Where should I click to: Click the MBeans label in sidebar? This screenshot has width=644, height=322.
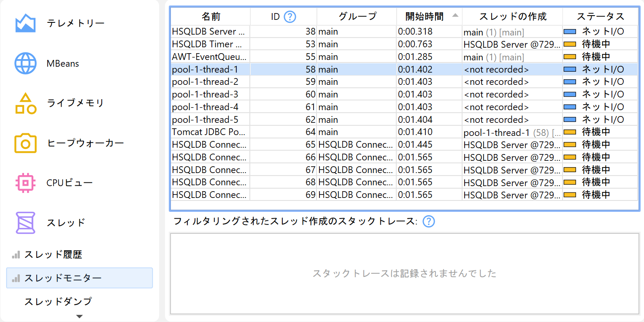pyautogui.click(x=63, y=63)
